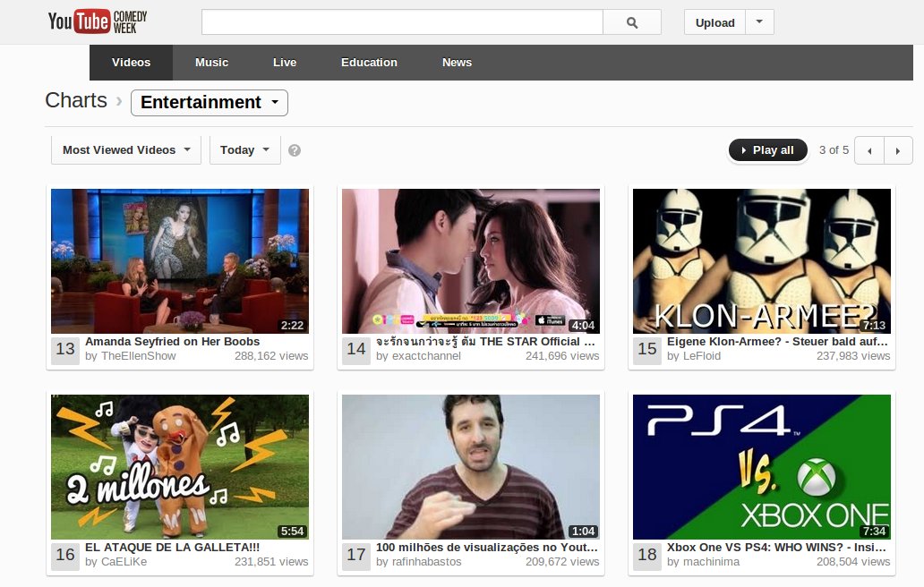The height and width of the screenshot is (587, 924).
Task: Click the '209,672 views' text
Action: [x=562, y=562]
